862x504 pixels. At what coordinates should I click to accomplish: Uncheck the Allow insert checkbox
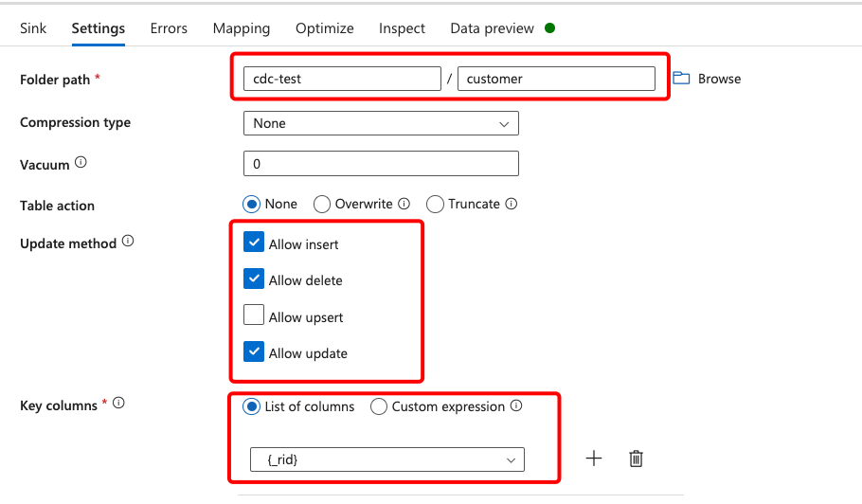click(x=254, y=242)
